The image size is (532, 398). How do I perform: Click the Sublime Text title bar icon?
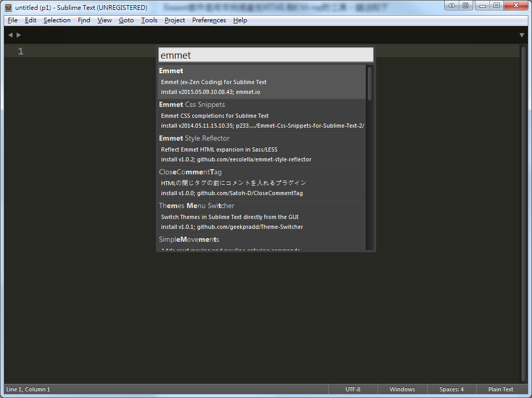point(8,7)
